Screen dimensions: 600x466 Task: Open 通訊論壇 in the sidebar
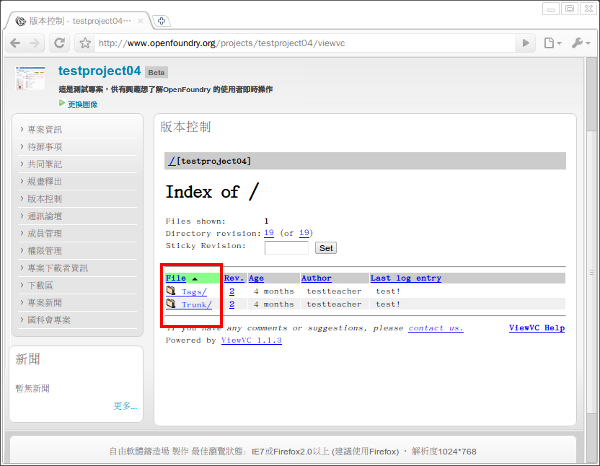[x=44, y=216]
